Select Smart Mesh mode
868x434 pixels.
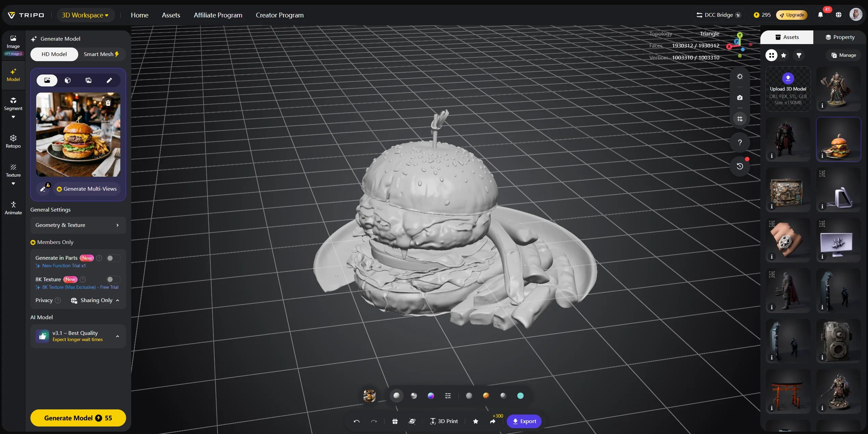101,54
